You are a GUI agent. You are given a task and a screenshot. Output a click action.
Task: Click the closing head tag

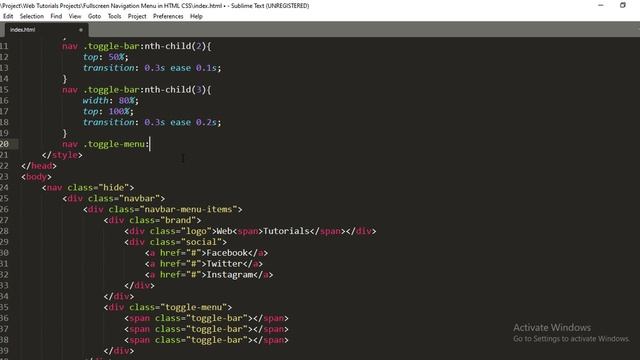(39, 166)
